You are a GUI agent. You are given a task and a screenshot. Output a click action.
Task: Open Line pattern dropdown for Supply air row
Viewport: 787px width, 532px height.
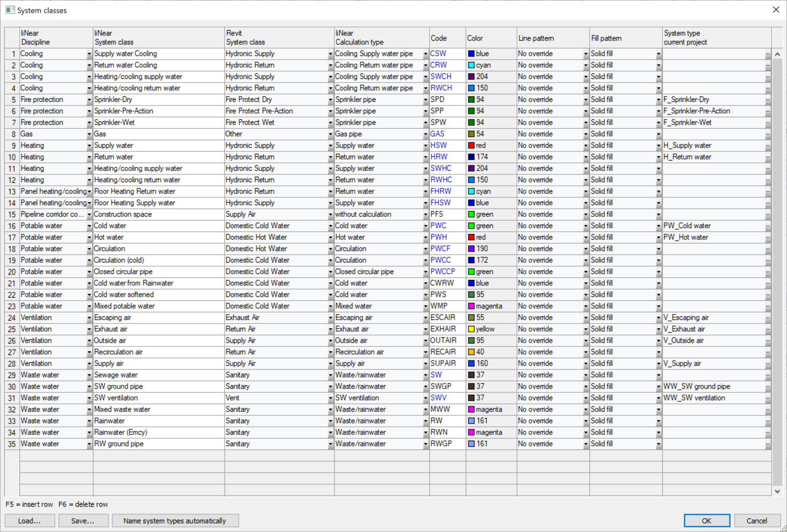click(x=586, y=364)
